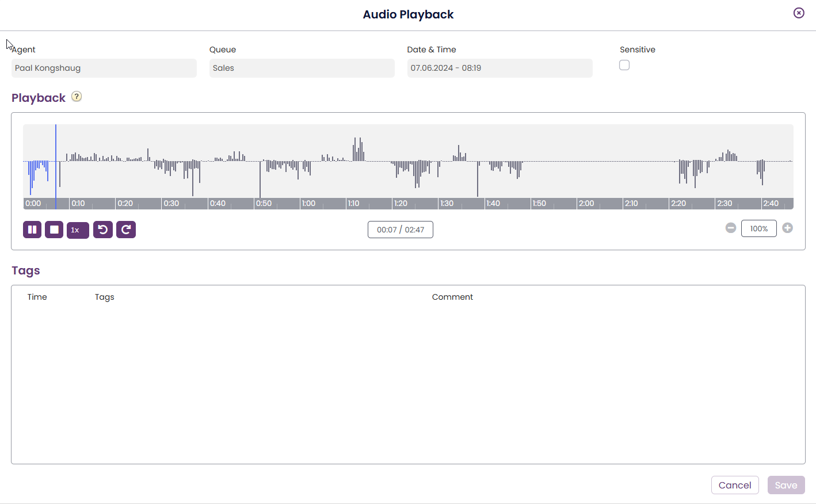
Task: Mark the recording as Sensitive
Action: (x=624, y=65)
